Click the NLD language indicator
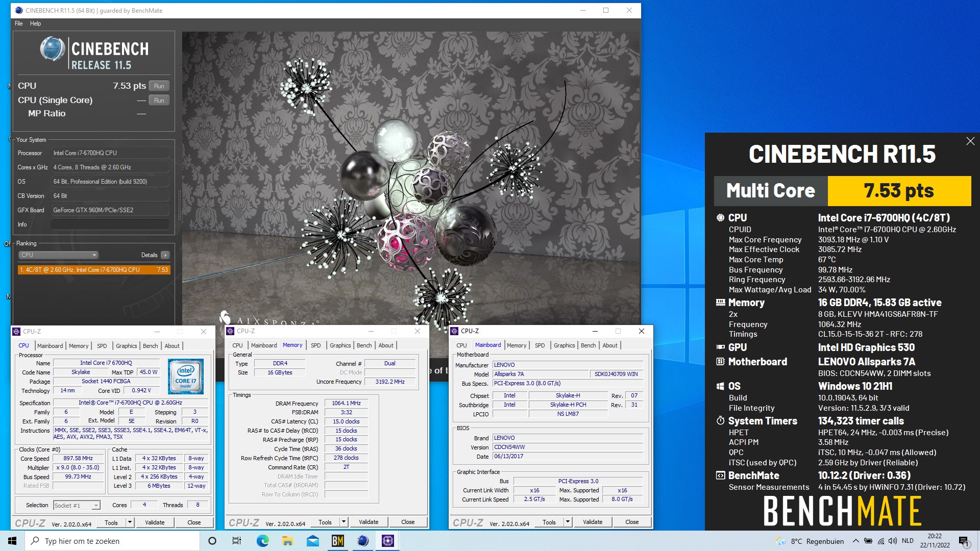Viewport: 980px width, 551px height. coord(908,541)
